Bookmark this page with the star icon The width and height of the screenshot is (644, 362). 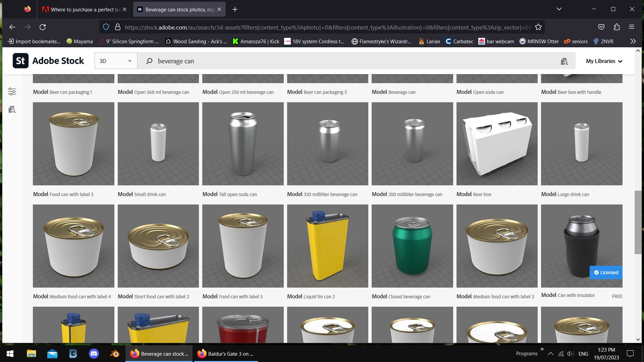click(x=538, y=27)
